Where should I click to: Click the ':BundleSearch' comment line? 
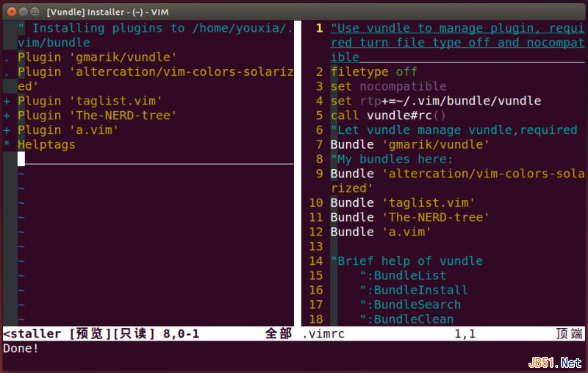pos(410,305)
